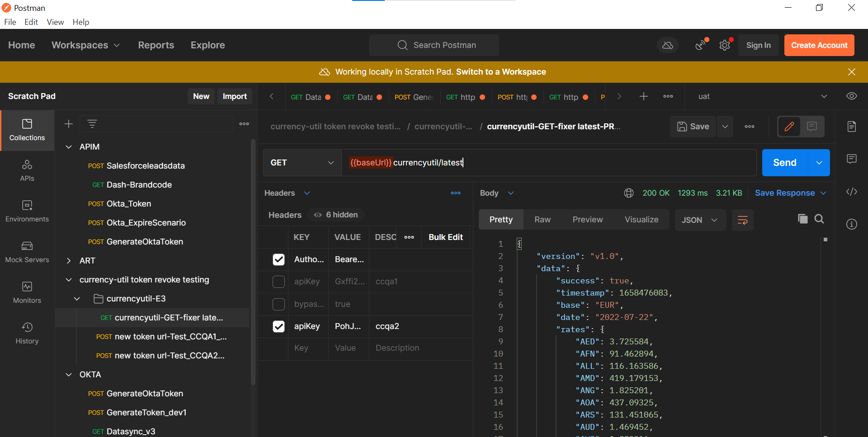Click the Create Account button
This screenshot has width=868, height=437.
819,45
